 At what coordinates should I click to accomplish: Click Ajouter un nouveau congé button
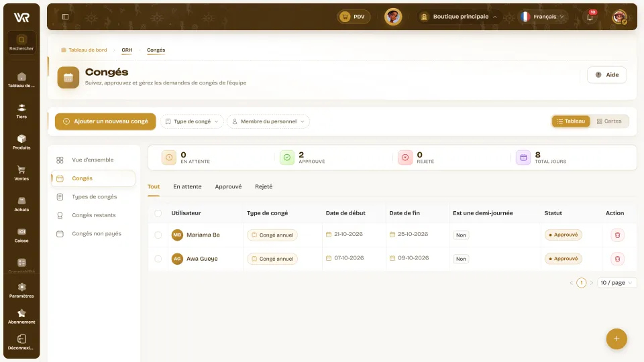pos(105,121)
